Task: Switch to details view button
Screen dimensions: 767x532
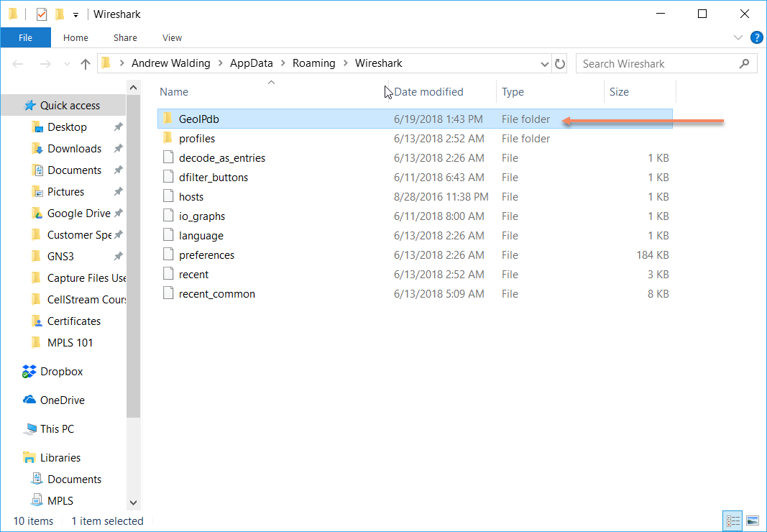Action: pos(734,520)
